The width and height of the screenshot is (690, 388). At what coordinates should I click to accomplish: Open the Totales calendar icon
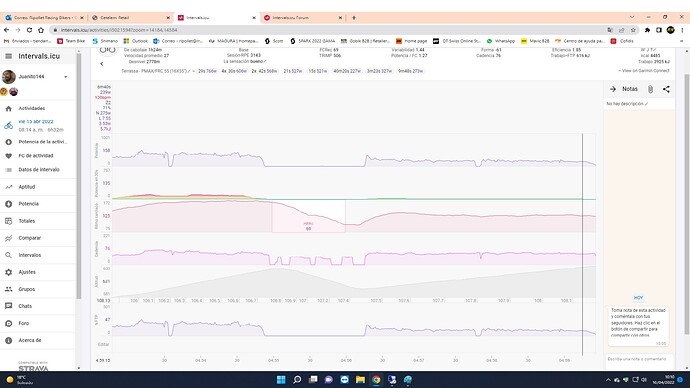(x=8, y=221)
